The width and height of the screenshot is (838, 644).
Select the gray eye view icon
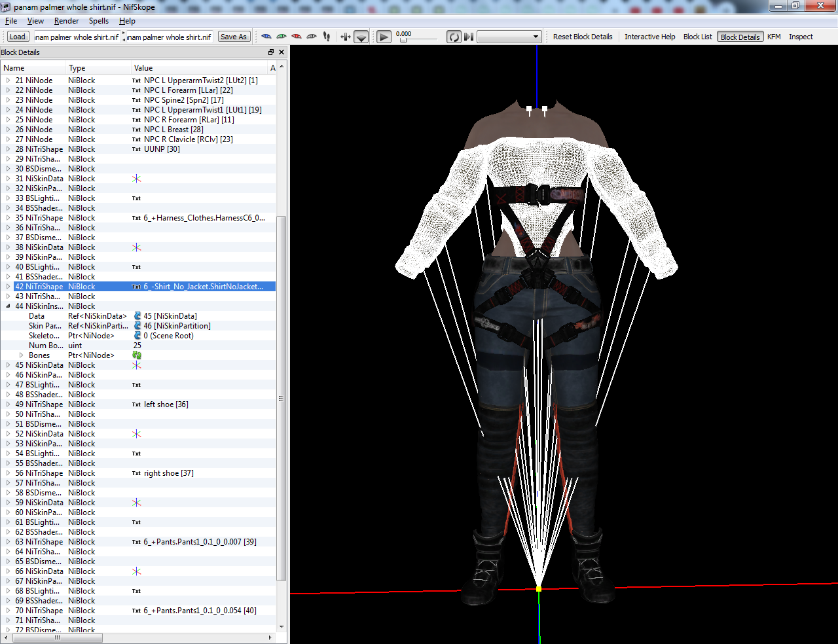point(312,37)
